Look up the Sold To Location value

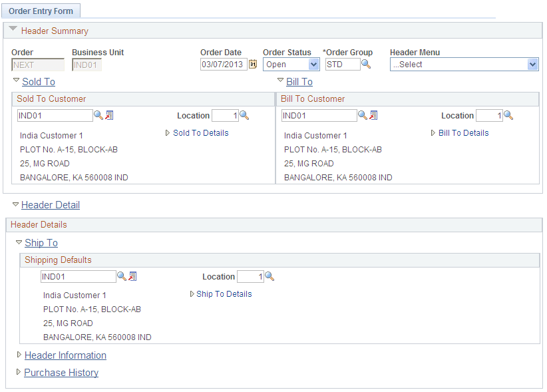(x=244, y=115)
